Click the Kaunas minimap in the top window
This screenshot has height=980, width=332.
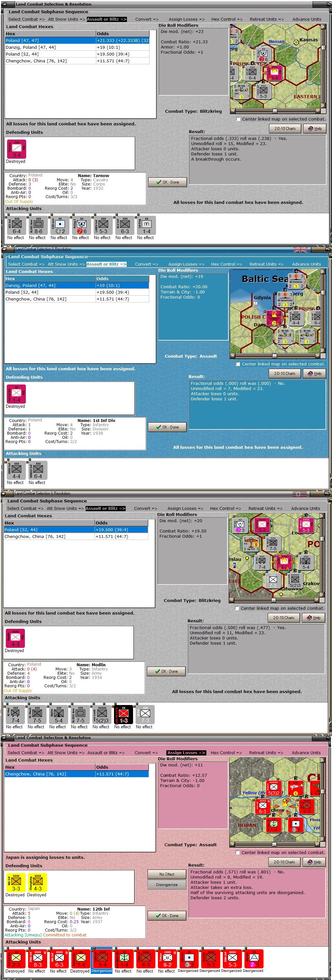click(x=275, y=67)
